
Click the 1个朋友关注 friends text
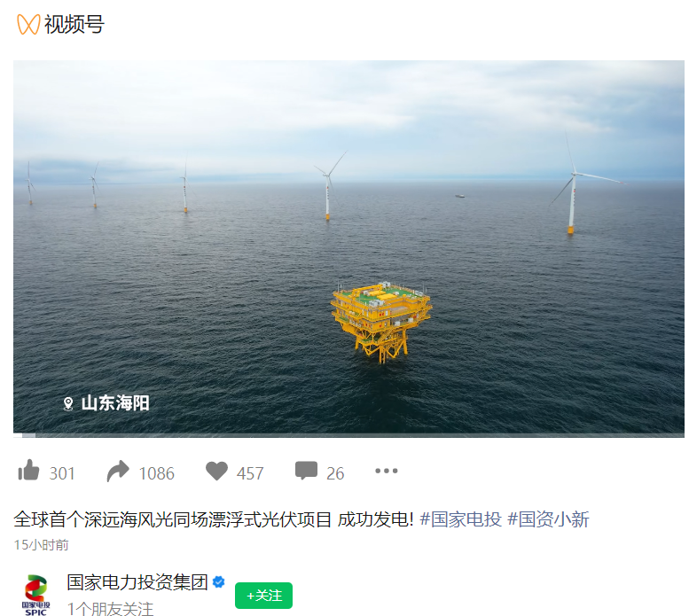click(110, 609)
